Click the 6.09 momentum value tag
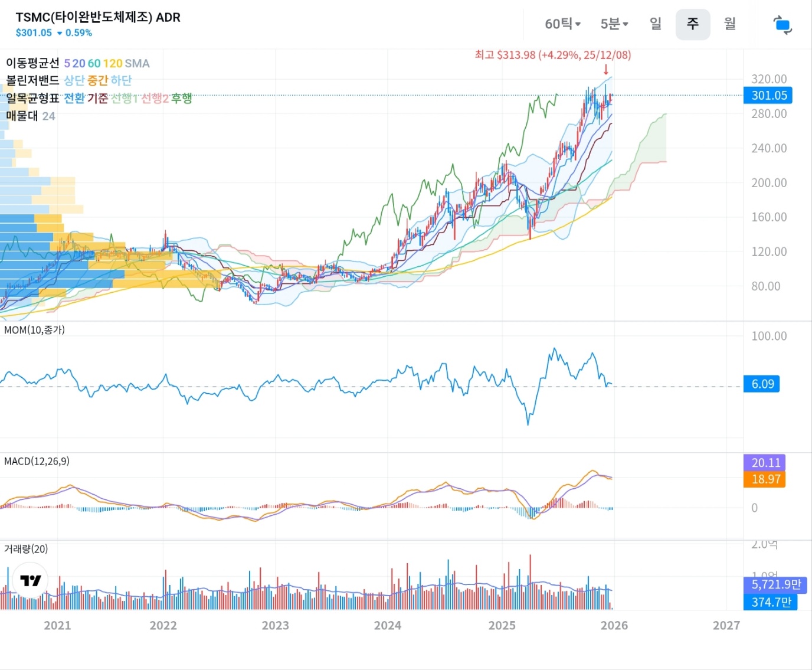The width and height of the screenshot is (812, 670). point(762,384)
